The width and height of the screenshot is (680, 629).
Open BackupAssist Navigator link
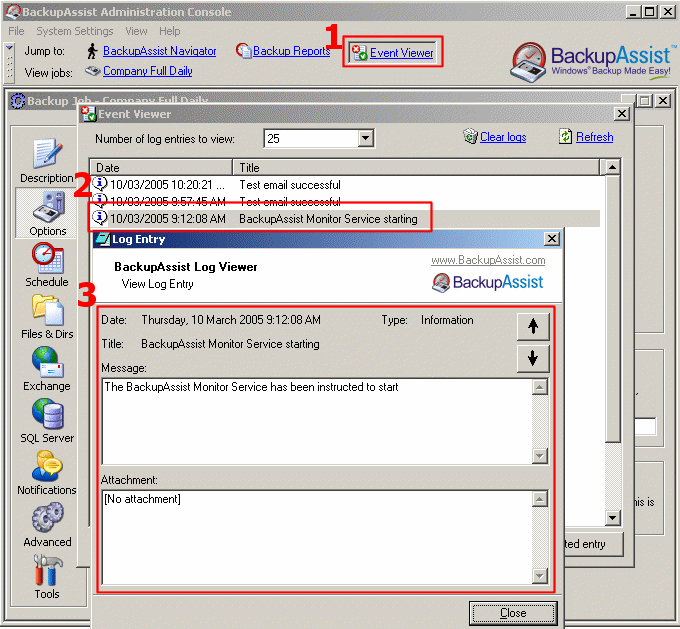point(160,51)
